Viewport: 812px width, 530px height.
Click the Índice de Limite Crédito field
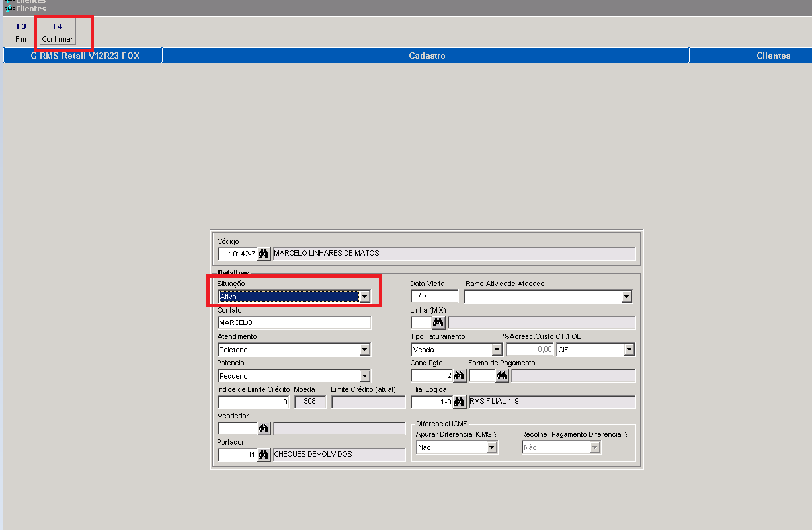254,402
